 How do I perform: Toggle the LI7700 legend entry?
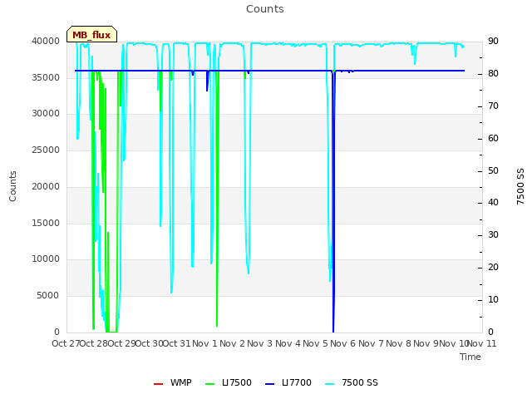(288, 382)
